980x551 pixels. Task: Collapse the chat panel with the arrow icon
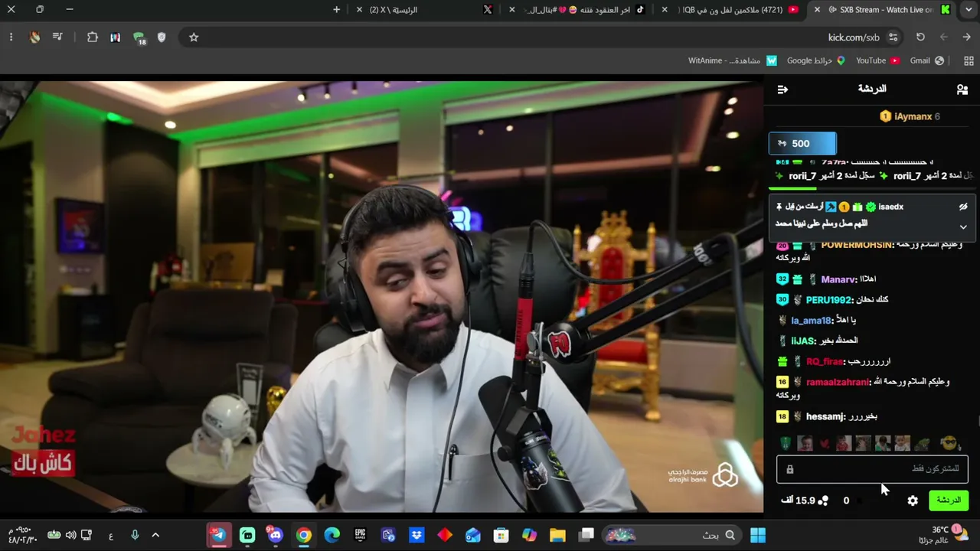pyautogui.click(x=782, y=90)
